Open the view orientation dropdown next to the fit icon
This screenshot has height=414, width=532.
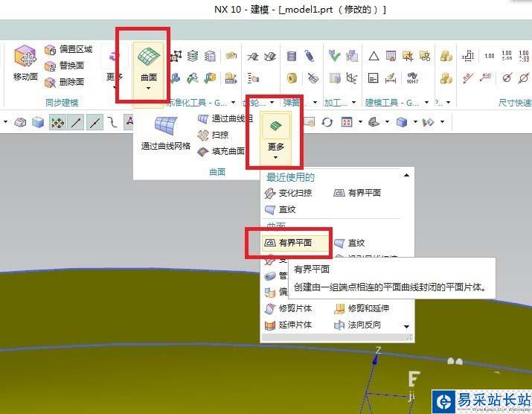(360, 122)
